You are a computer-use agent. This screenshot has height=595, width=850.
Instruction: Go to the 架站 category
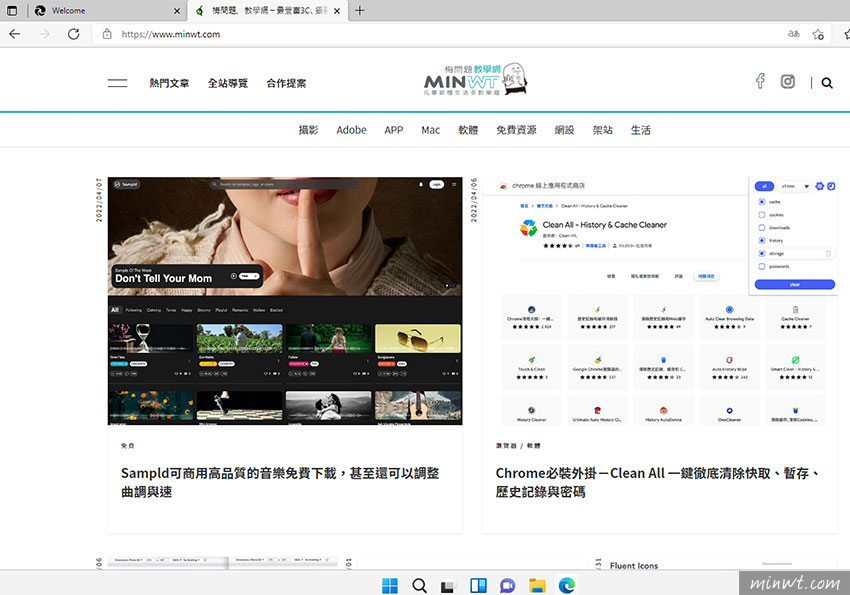(x=602, y=130)
